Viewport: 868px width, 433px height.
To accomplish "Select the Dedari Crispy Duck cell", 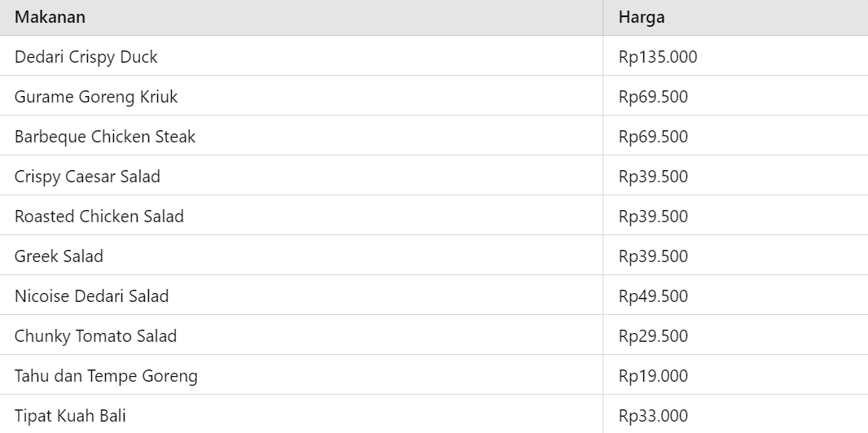I will [x=86, y=57].
